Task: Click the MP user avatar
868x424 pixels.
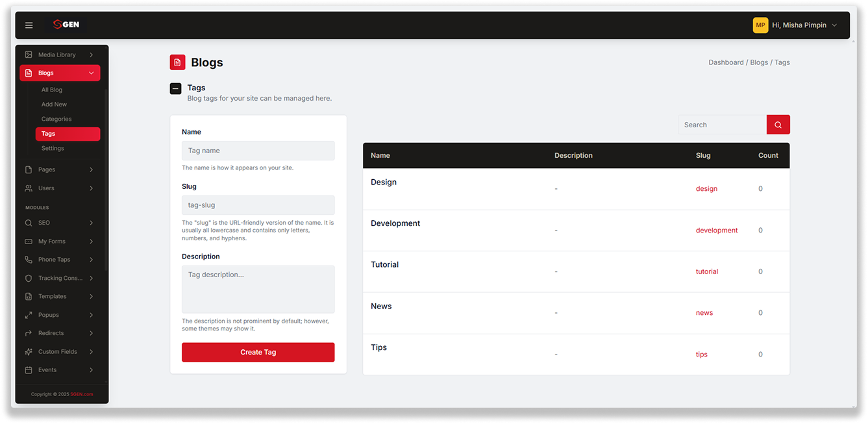Action: click(760, 25)
